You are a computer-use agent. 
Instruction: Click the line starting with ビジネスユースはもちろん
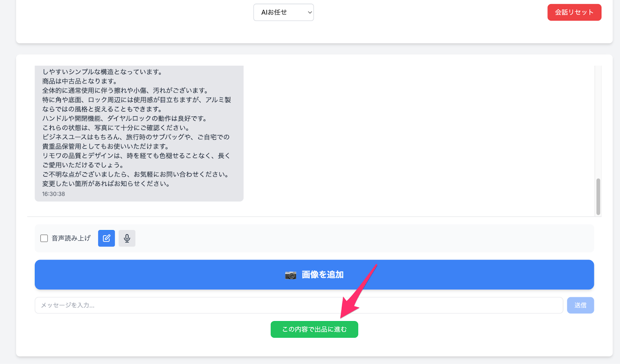point(136,137)
